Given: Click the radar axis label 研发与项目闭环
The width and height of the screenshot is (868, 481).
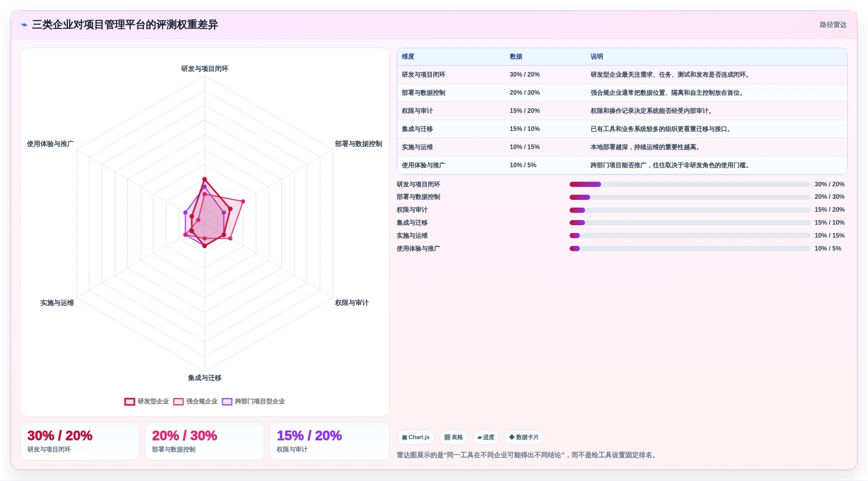Looking at the screenshot, I should click(205, 69).
